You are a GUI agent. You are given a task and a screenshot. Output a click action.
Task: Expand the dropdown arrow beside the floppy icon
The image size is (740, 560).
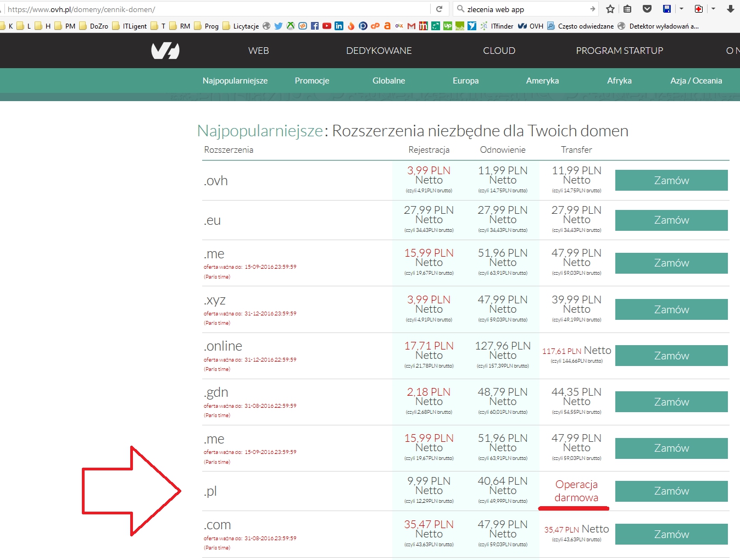pyautogui.click(x=681, y=9)
